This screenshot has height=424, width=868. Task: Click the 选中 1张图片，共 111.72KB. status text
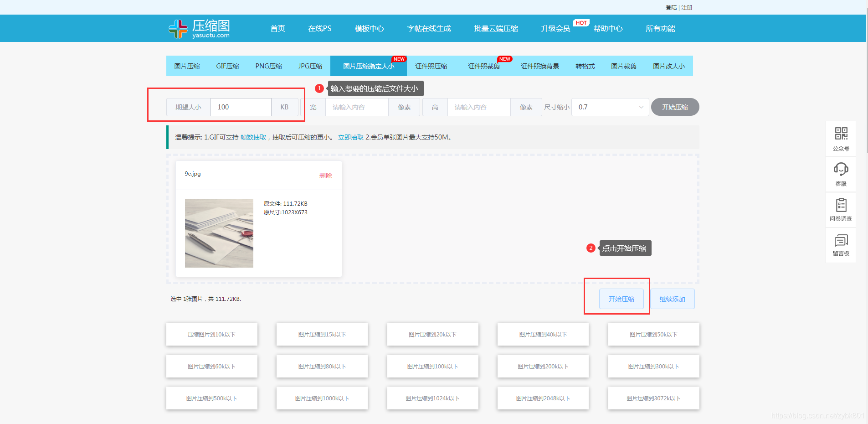click(206, 299)
